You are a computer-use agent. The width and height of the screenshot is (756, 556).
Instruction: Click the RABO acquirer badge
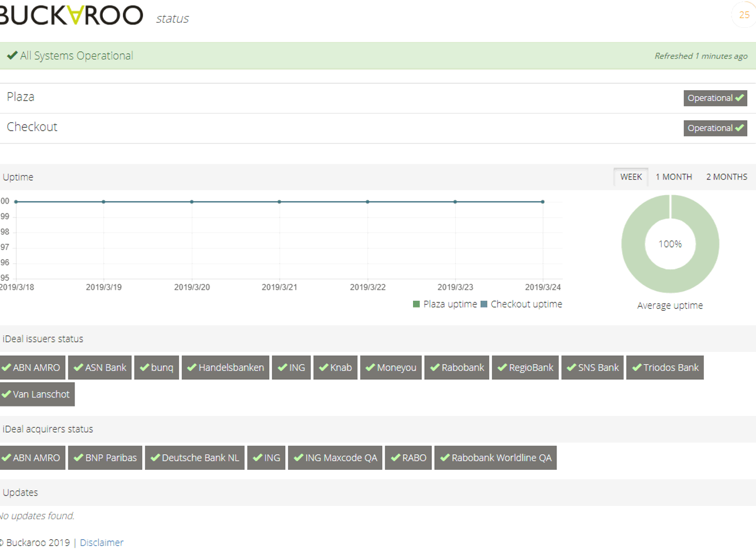click(x=409, y=458)
